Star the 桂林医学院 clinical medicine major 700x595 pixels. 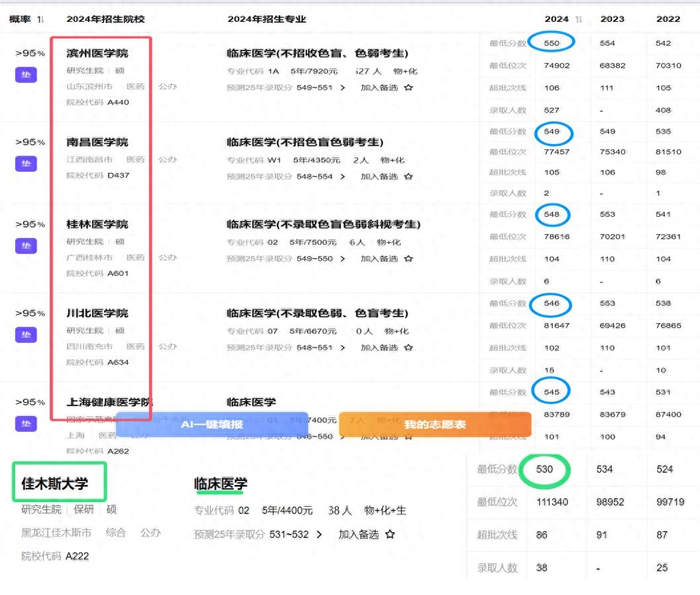tap(408, 259)
